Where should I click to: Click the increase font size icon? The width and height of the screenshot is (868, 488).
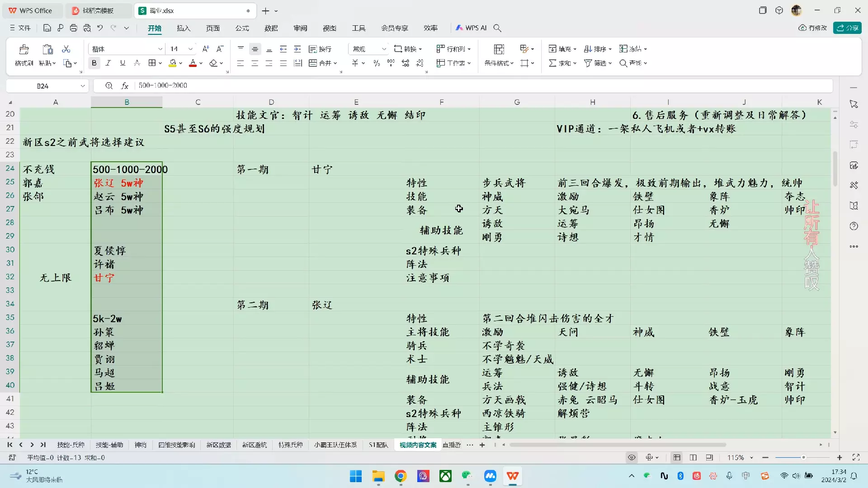(x=206, y=49)
